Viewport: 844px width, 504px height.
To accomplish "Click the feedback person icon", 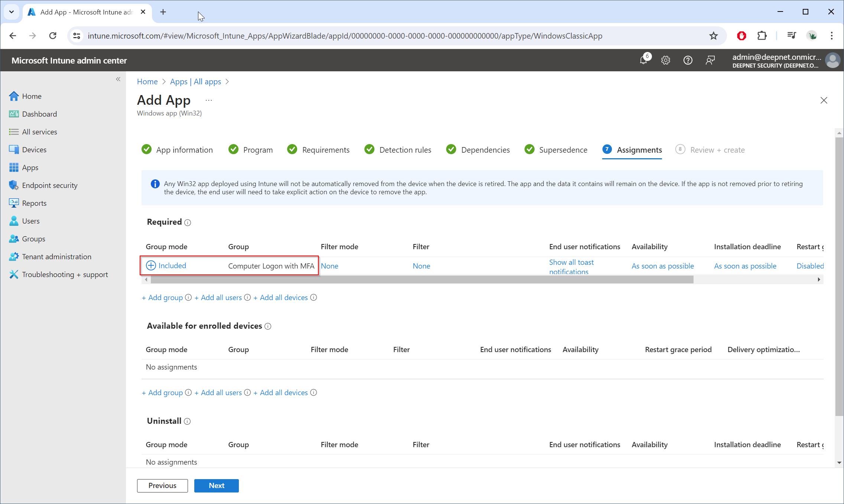I will tap(710, 60).
